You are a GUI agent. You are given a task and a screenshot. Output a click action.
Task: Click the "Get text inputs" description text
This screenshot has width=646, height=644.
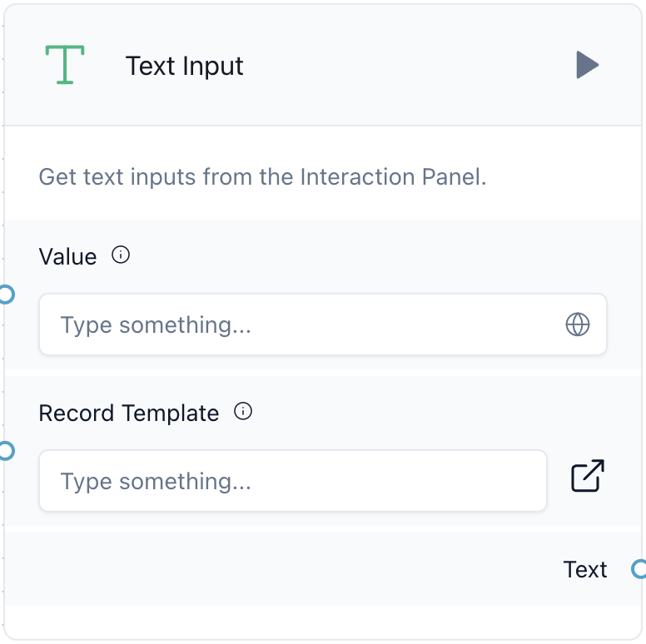click(262, 177)
